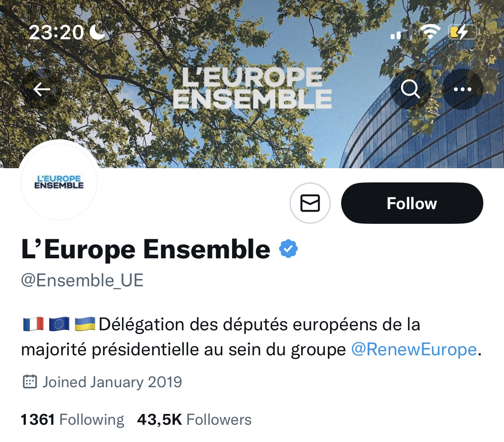Screen dimensions: 504x442
Task: Open the L'Europe Ensemble profile picture
Action: pyautogui.click(x=59, y=182)
